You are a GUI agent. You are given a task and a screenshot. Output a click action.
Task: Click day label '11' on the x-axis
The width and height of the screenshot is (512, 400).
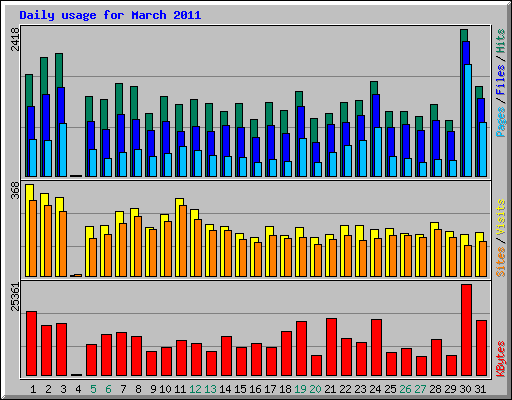point(180,389)
